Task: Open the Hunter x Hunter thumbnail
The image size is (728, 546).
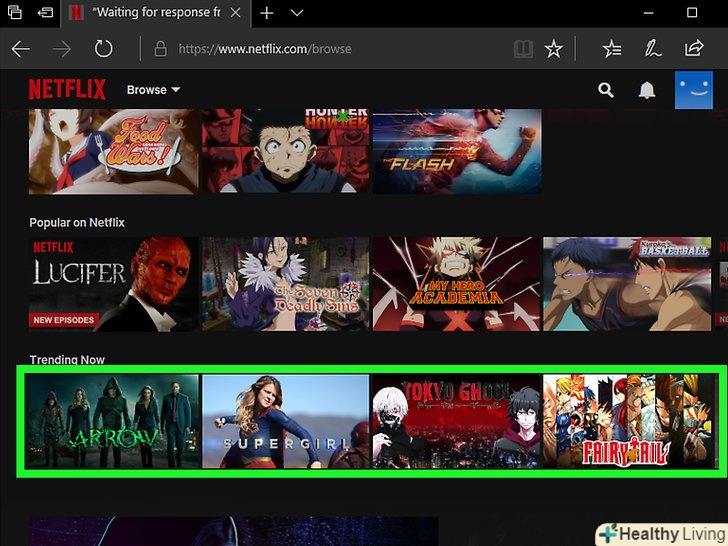Action: pyautogui.click(x=286, y=151)
